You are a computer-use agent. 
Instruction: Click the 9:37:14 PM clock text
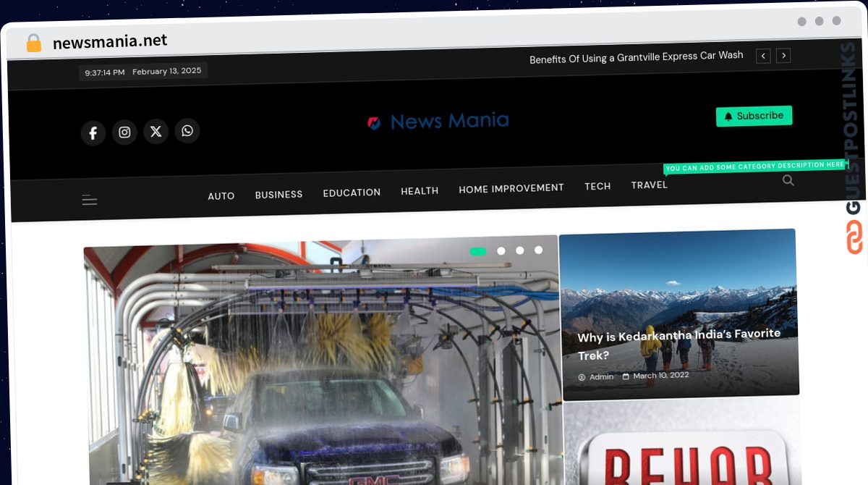tap(105, 72)
